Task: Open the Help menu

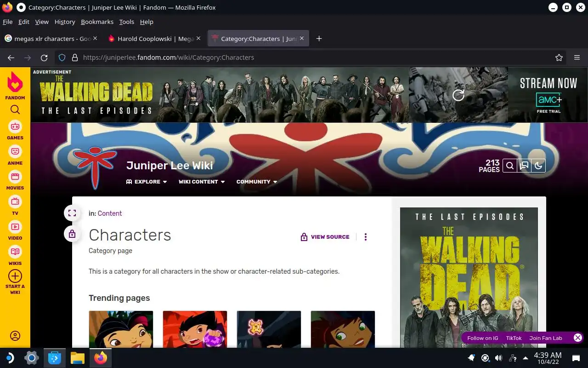Action: tap(147, 22)
